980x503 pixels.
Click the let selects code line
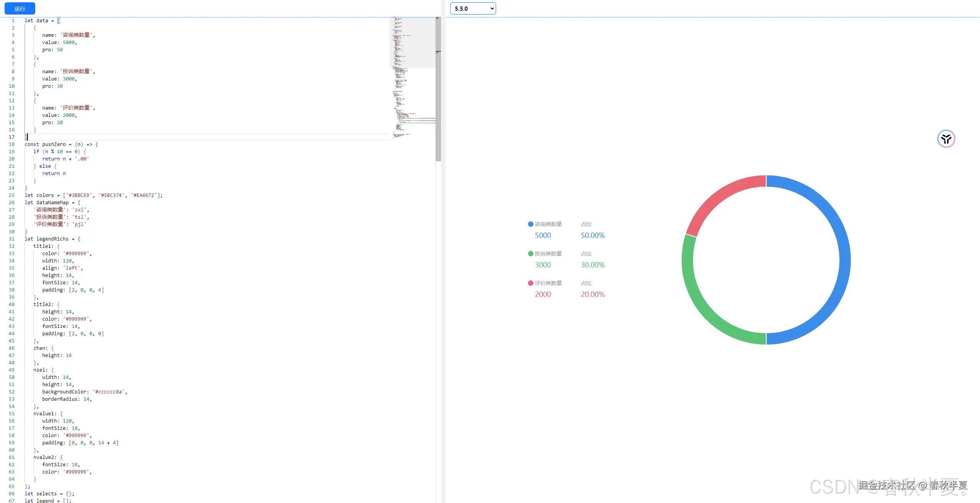click(49, 494)
